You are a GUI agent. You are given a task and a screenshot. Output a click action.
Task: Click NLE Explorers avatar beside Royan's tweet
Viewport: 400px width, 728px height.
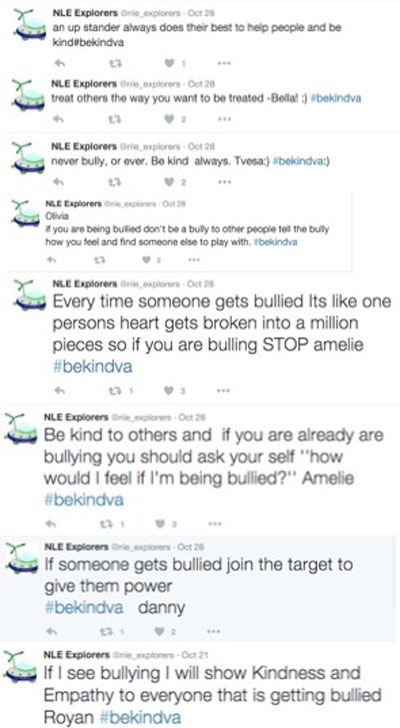click(x=20, y=667)
